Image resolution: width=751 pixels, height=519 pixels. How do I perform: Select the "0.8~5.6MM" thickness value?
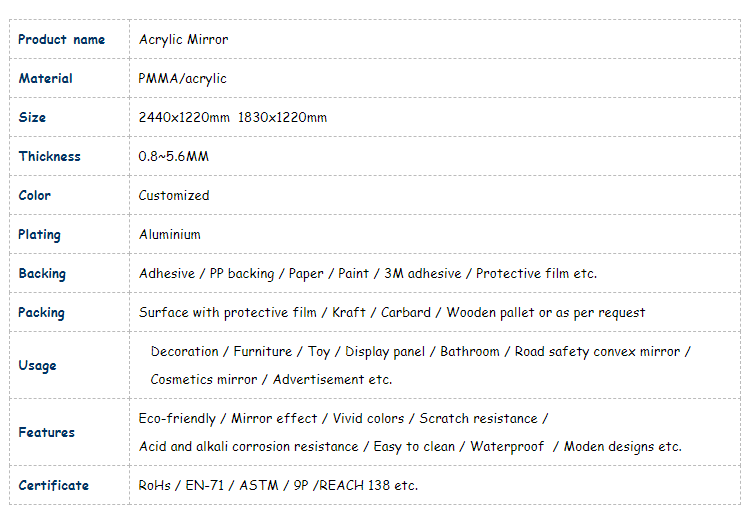click(173, 157)
